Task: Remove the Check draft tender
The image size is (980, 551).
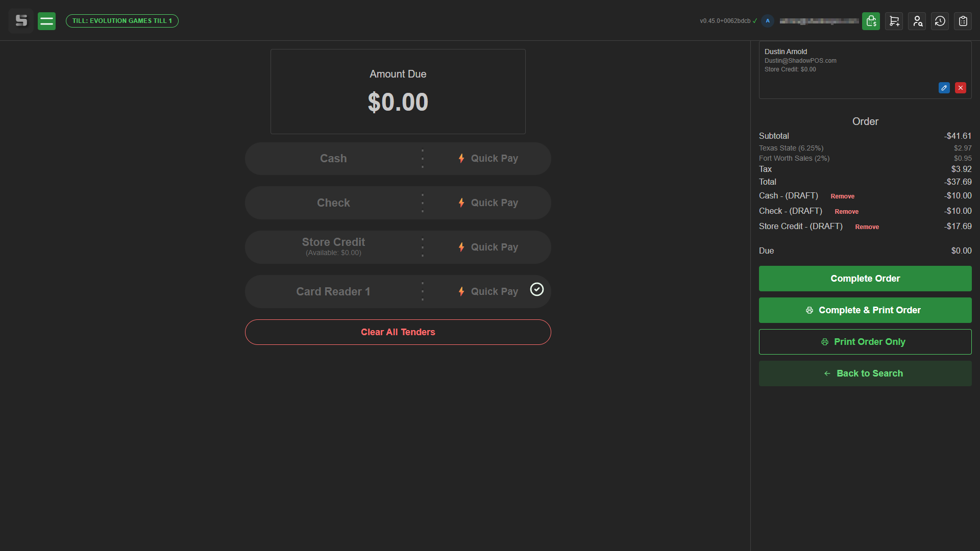Action: click(846, 211)
